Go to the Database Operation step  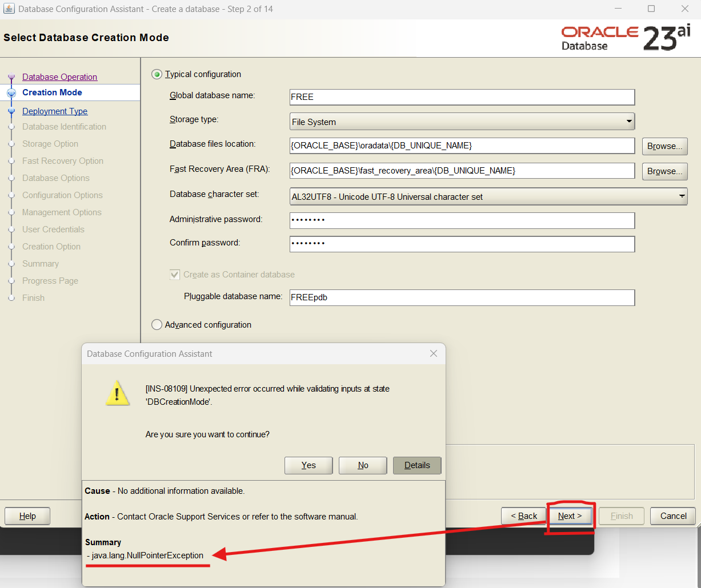click(x=59, y=77)
